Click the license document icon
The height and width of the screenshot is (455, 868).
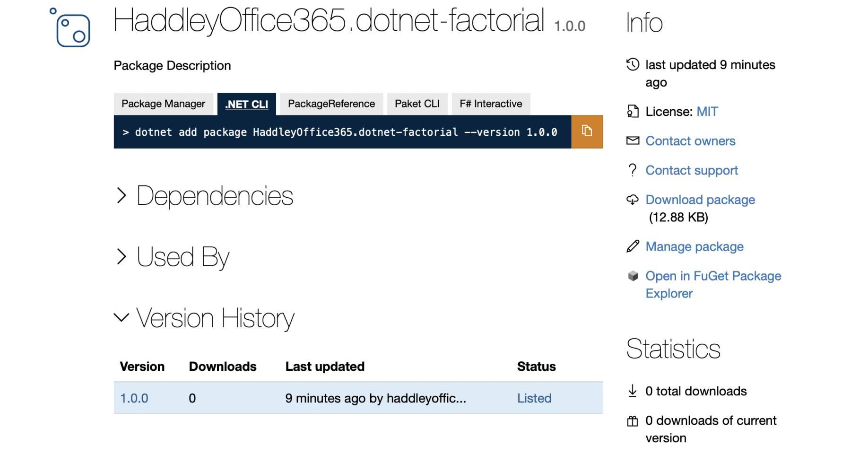click(633, 112)
